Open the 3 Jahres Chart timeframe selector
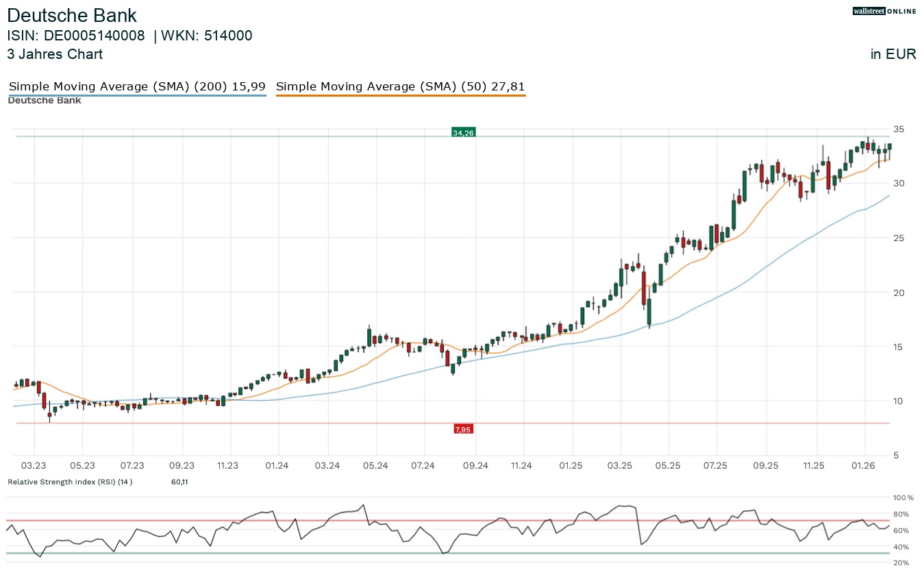 pos(55,54)
